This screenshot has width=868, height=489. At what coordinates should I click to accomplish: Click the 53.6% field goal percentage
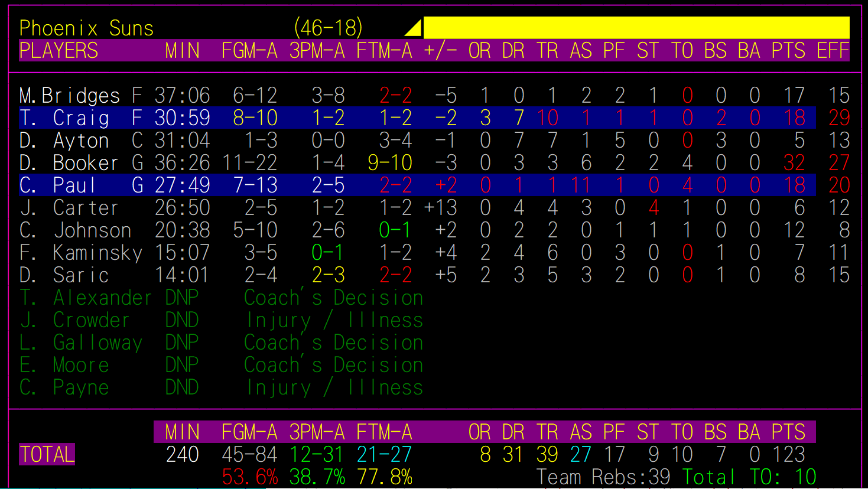click(x=250, y=477)
